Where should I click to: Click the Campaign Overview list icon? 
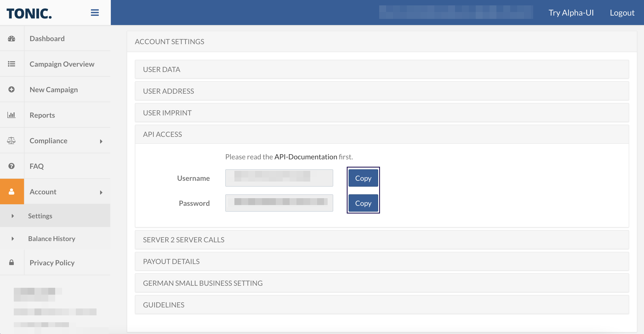tap(11, 64)
